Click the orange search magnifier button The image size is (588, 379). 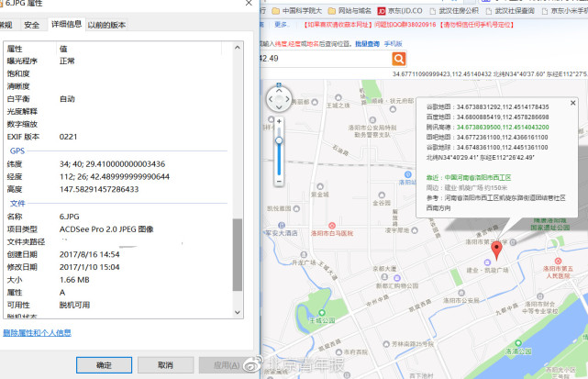(399, 59)
